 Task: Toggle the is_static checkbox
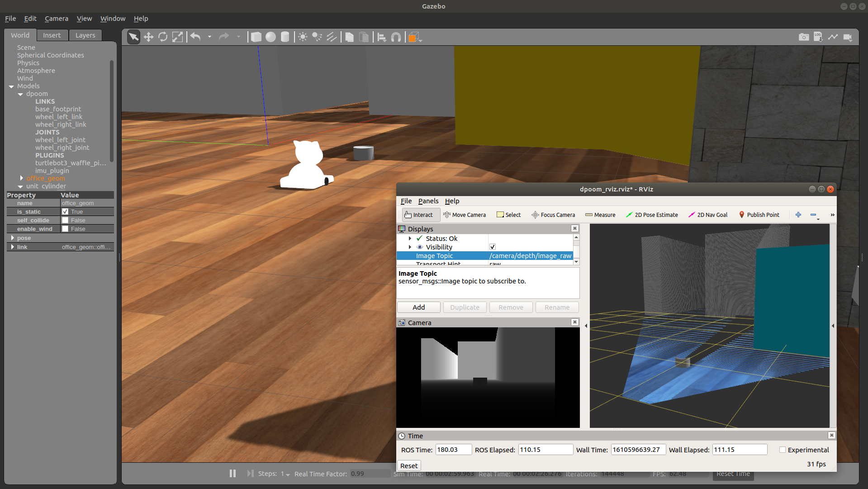coord(65,212)
